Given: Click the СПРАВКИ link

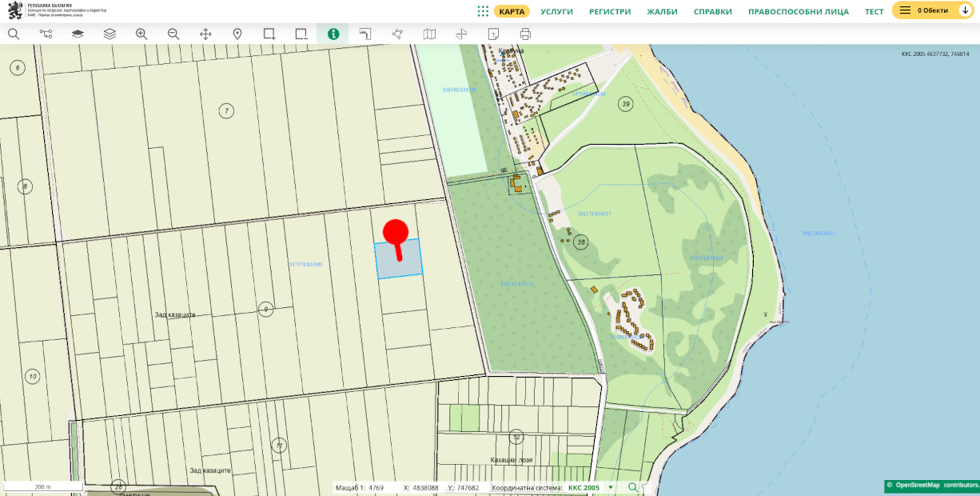Looking at the screenshot, I should tap(712, 11).
